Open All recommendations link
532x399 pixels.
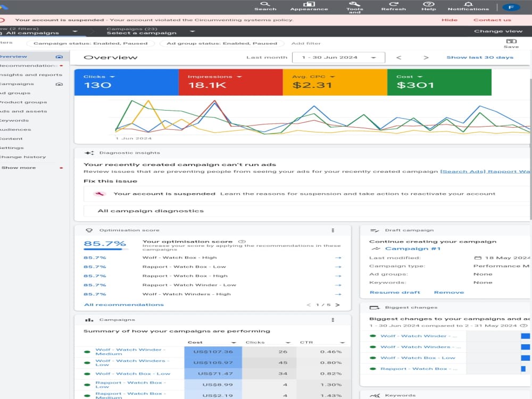(x=124, y=305)
